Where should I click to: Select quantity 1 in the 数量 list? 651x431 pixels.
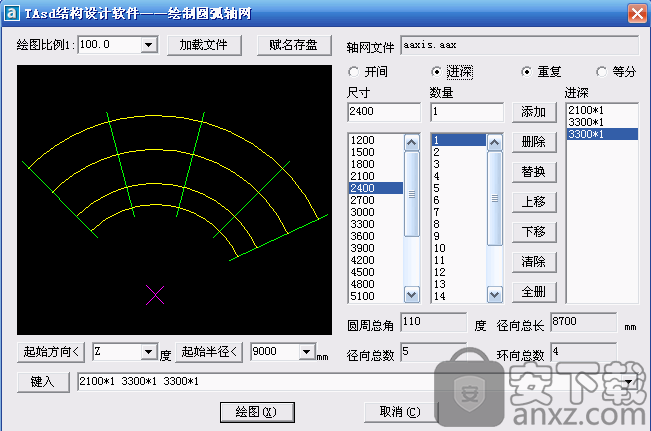point(459,140)
